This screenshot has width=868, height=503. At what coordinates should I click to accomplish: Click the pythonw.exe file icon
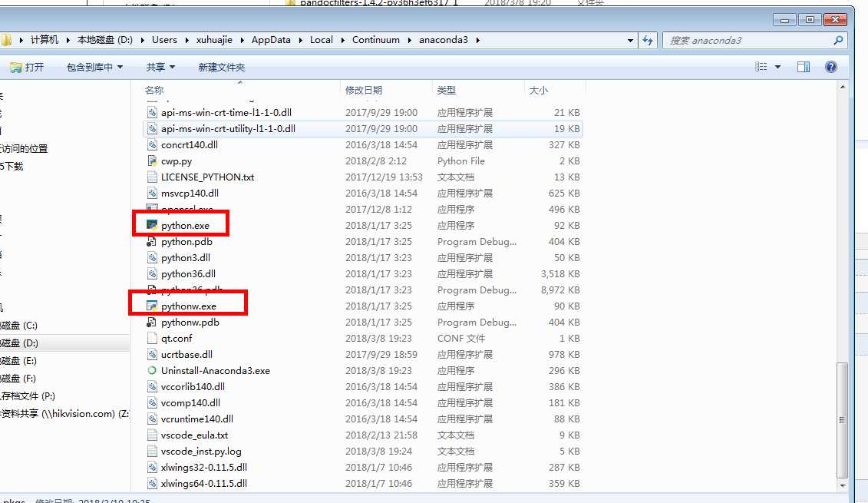(x=152, y=306)
